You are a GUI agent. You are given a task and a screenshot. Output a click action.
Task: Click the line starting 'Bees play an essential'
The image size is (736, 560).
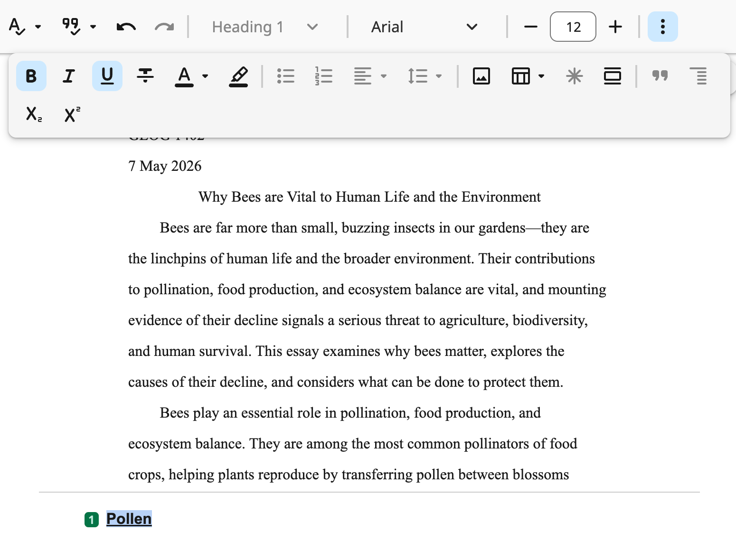pyautogui.click(x=350, y=413)
